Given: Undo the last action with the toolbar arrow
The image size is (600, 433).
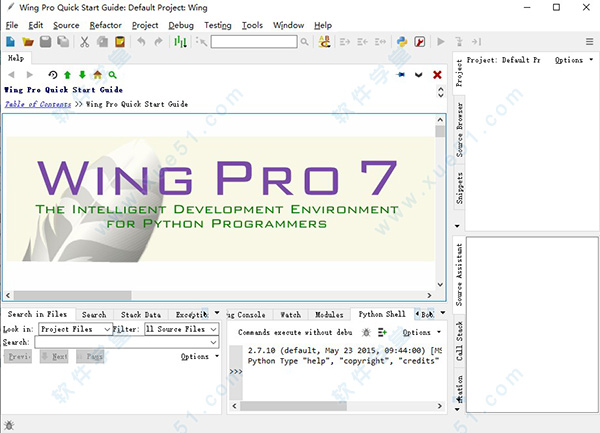Looking at the screenshot, I should click(141, 41).
